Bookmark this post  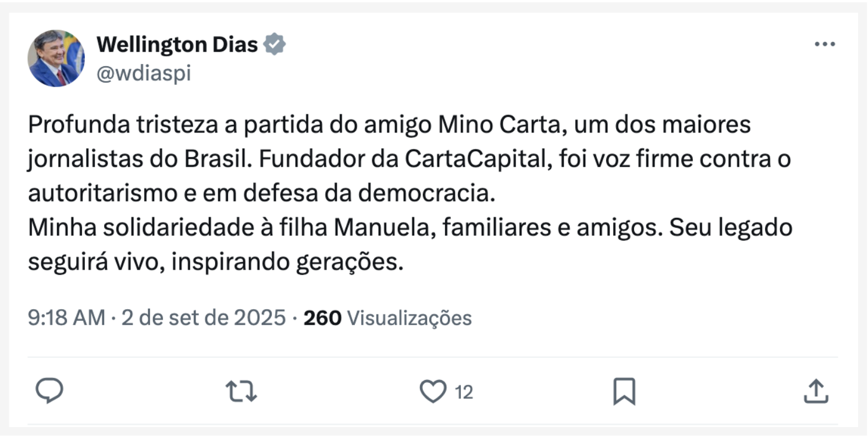pyautogui.click(x=624, y=392)
